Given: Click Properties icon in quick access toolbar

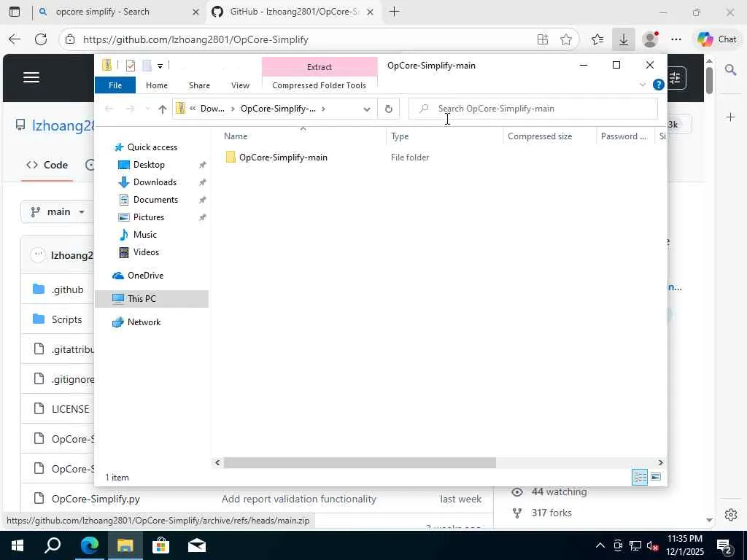Looking at the screenshot, I should [130, 66].
